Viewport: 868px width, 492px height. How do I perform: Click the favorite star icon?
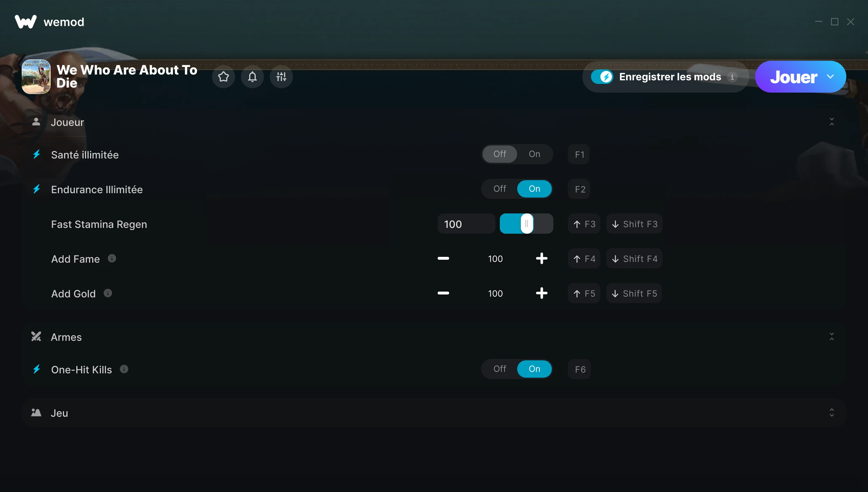[224, 77]
